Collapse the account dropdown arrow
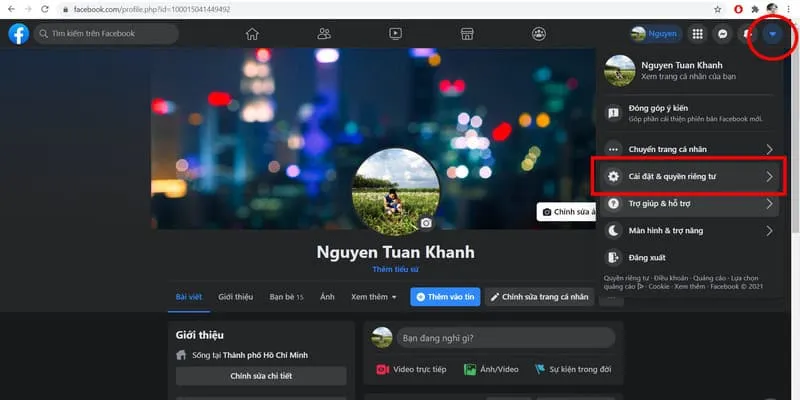This screenshot has width=800, height=400. pos(773,34)
